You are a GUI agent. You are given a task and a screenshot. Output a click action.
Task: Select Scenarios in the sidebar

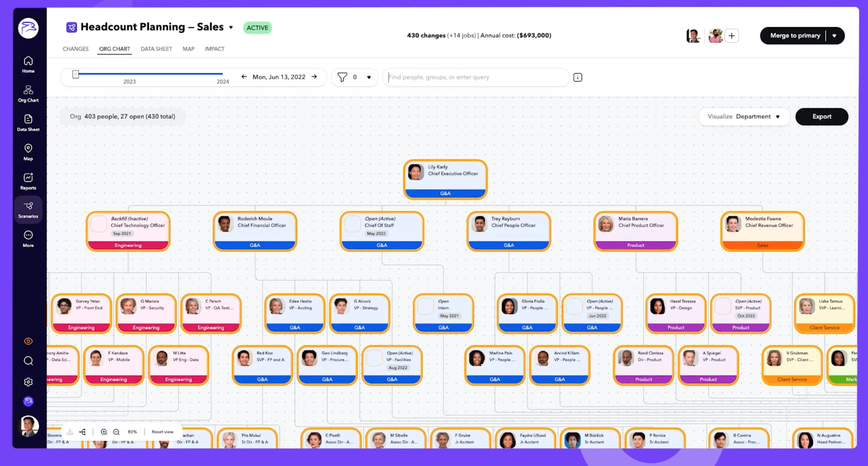(x=28, y=210)
